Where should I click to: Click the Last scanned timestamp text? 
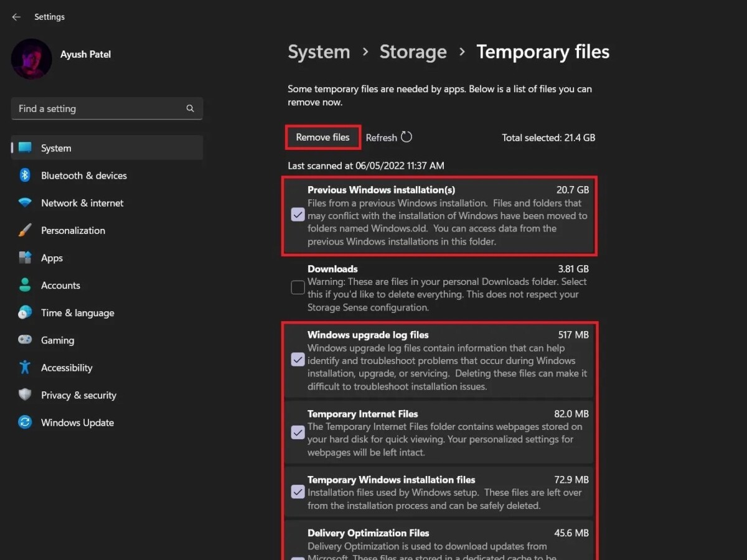coord(366,166)
